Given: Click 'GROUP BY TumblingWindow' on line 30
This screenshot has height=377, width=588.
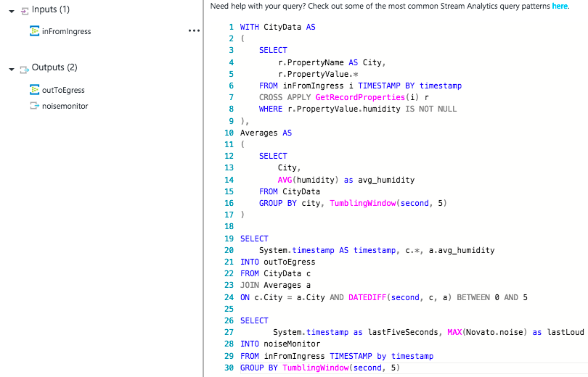Looking at the screenshot, I should click(x=295, y=368).
